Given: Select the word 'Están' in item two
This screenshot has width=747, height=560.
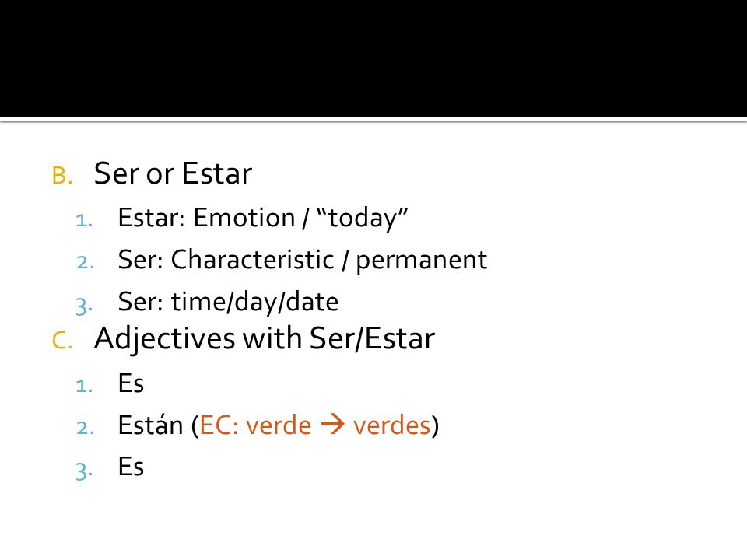Looking at the screenshot, I should point(150,425).
